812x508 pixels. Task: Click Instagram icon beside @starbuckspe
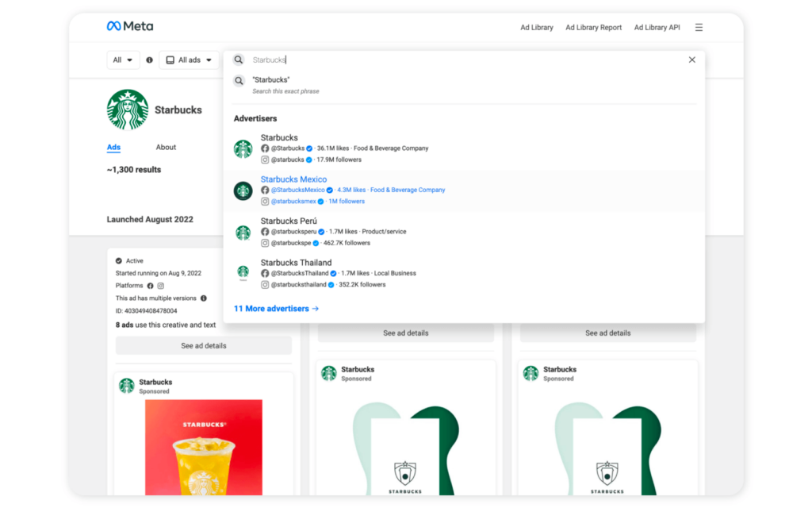[x=265, y=243]
